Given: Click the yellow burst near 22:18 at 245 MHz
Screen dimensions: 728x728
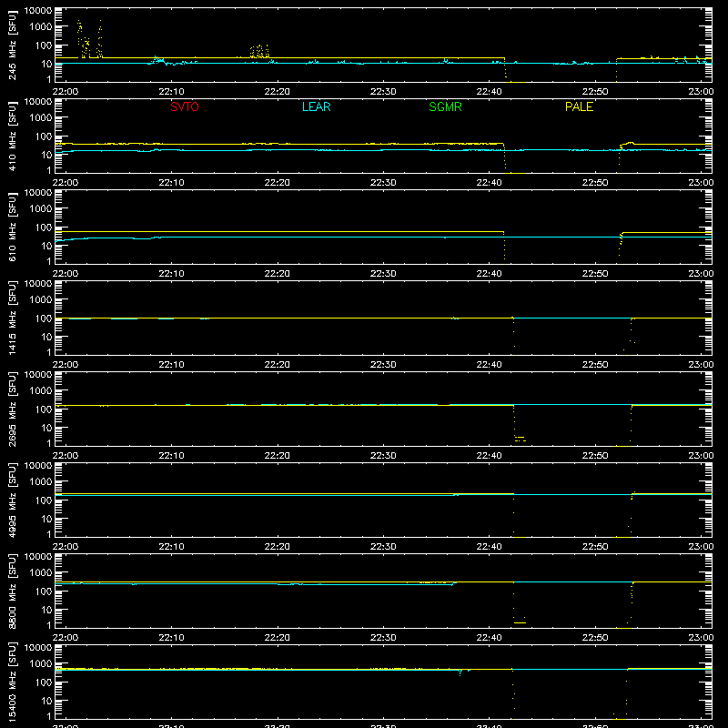Looking at the screenshot, I should coord(259,51).
